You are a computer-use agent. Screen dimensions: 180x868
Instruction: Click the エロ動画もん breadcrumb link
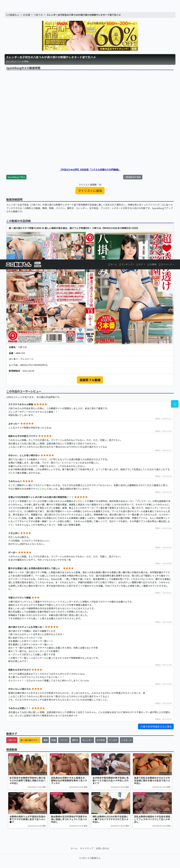(12, 15)
